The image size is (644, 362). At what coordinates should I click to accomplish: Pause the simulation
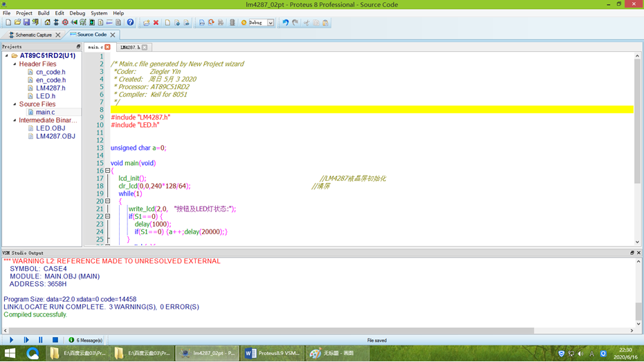pos(41,340)
